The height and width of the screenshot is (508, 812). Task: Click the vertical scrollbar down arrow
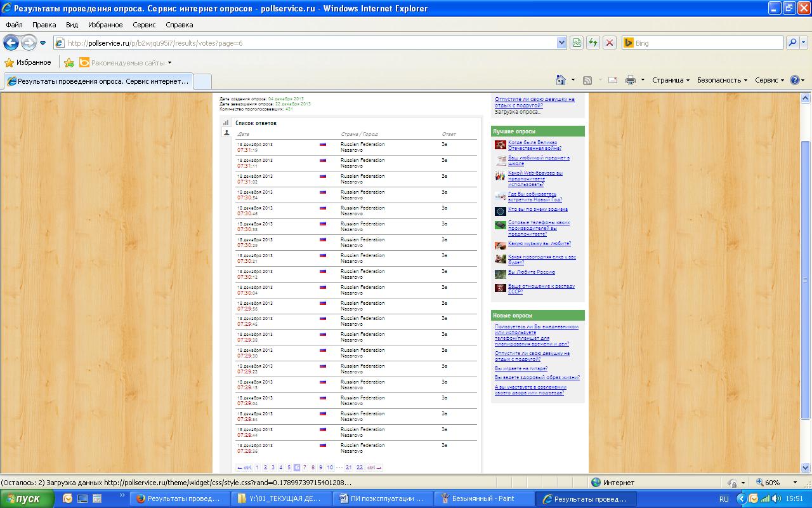pos(806,468)
